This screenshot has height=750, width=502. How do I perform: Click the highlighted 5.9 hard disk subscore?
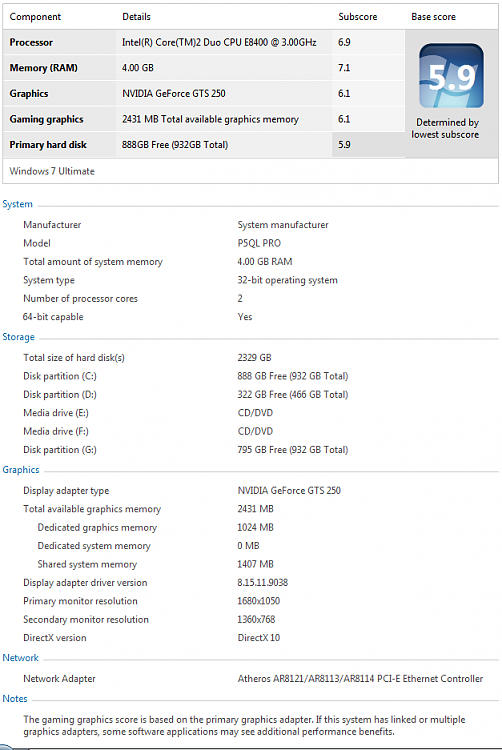[344, 144]
